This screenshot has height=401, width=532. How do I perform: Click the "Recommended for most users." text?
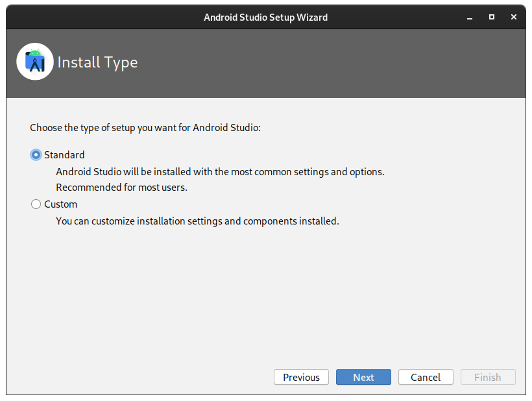coord(121,188)
